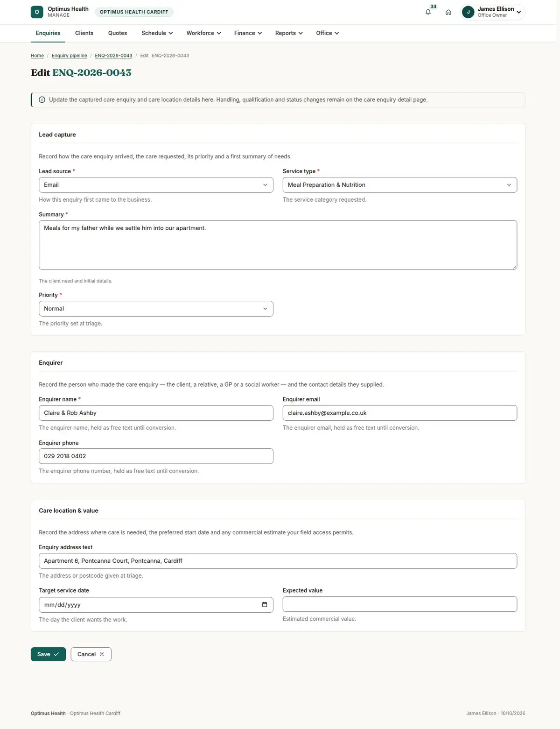Open the Lead source dropdown

coord(156,185)
